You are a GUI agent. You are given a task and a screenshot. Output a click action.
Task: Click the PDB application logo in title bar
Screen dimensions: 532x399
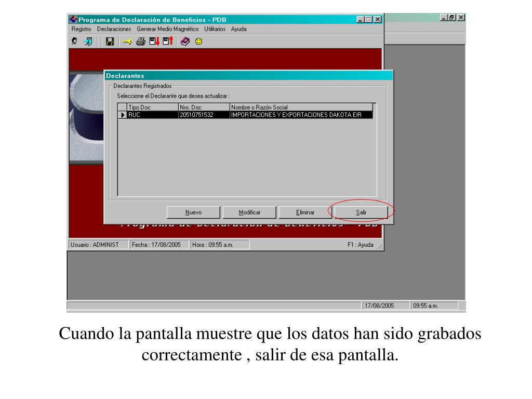coord(73,19)
